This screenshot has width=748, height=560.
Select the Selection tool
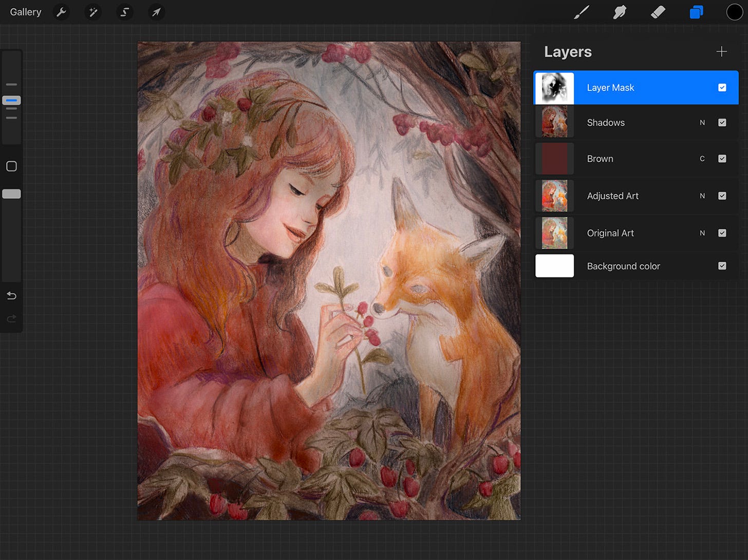(125, 12)
